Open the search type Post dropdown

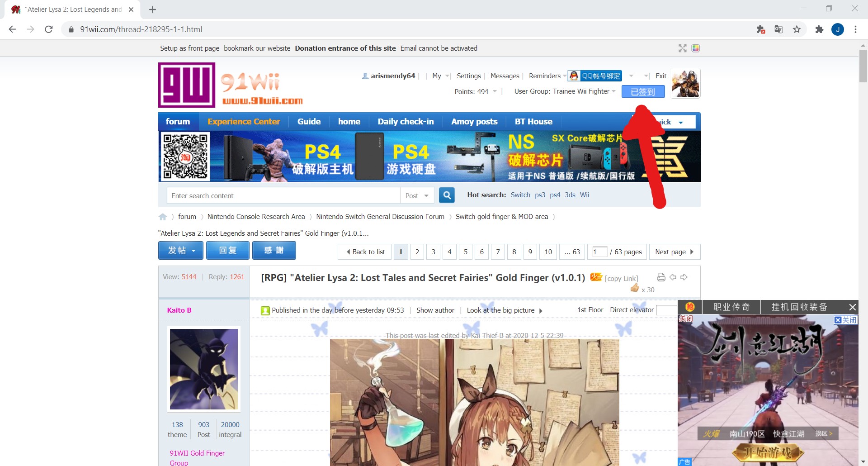pos(417,195)
